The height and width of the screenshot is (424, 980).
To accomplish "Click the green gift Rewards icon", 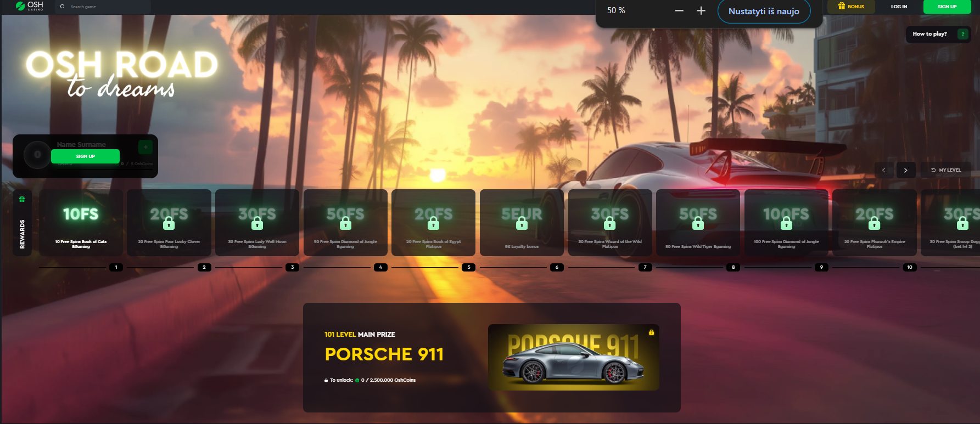I will point(22,199).
